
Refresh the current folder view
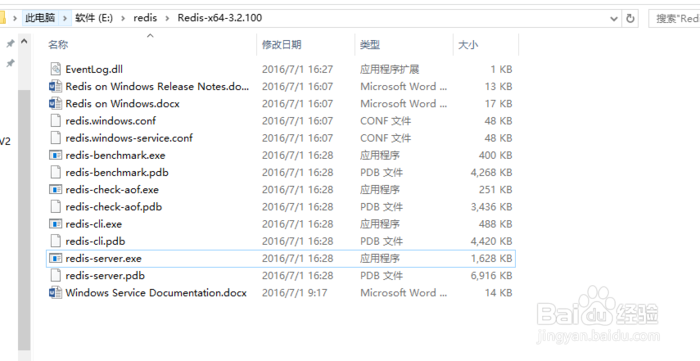pyautogui.click(x=630, y=18)
